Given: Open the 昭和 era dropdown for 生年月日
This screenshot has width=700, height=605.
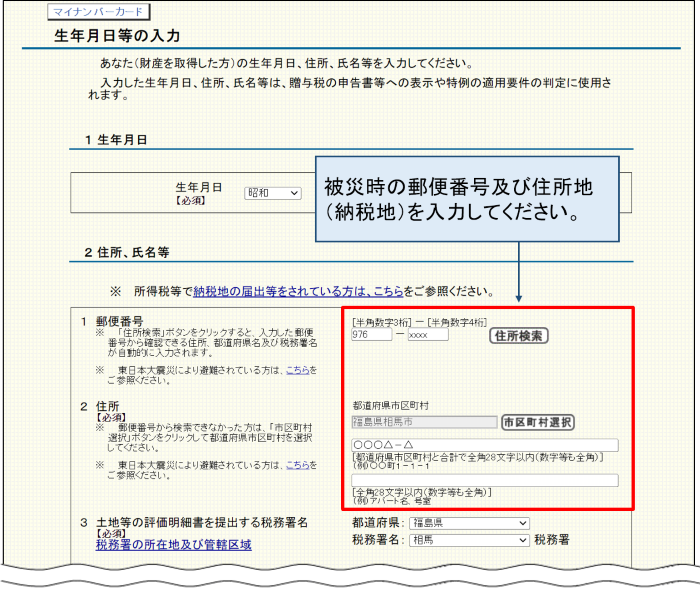Looking at the screenshot, I should click(273, 193).
